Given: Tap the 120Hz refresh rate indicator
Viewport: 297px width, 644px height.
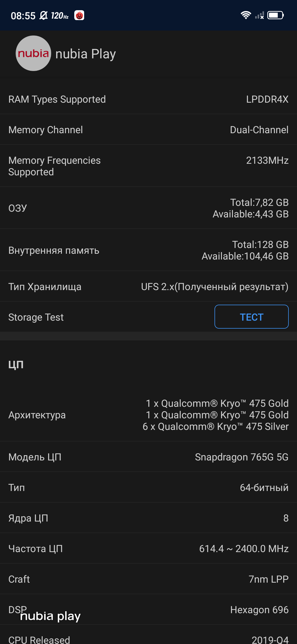Looking at the screenshot, I should point(60,16).
